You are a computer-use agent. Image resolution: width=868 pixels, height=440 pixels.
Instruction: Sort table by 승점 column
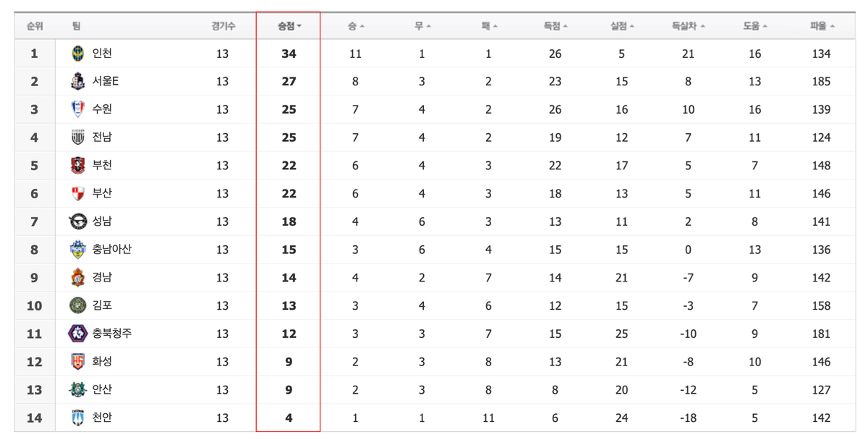[289, 26]
